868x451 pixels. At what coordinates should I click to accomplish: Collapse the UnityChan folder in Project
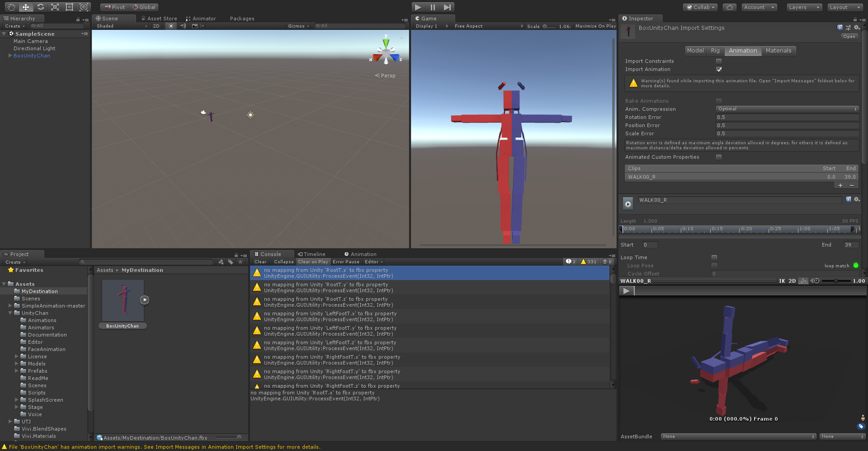(x=10, y=313)
